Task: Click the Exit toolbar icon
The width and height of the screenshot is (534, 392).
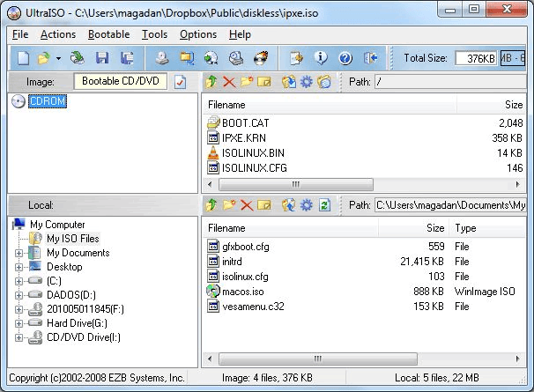Action: 370,58
